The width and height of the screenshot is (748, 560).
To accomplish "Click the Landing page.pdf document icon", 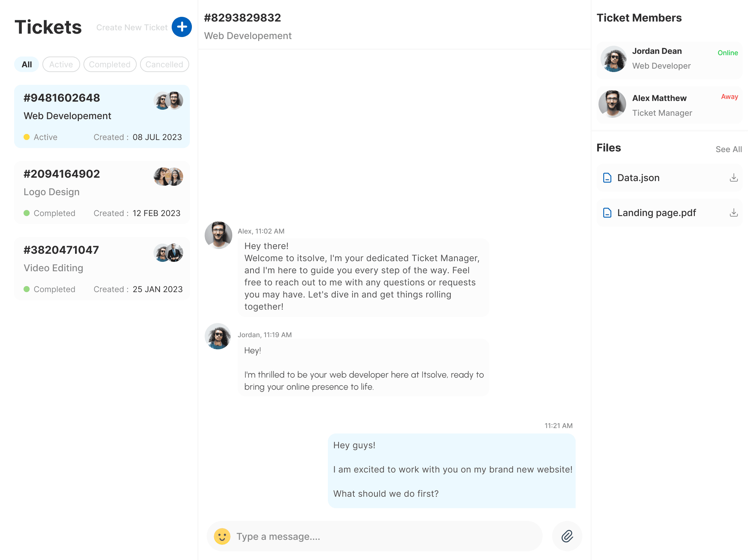I will coord(607,213).
